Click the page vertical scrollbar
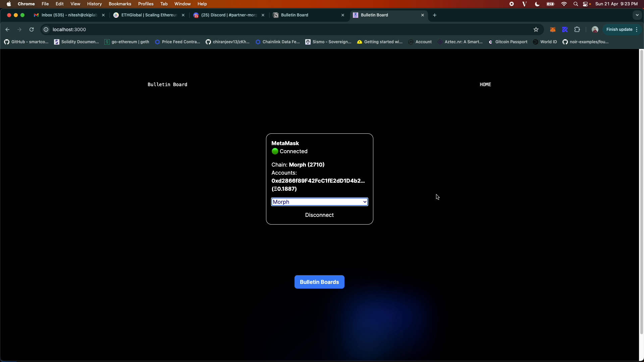 click(641, 192)
